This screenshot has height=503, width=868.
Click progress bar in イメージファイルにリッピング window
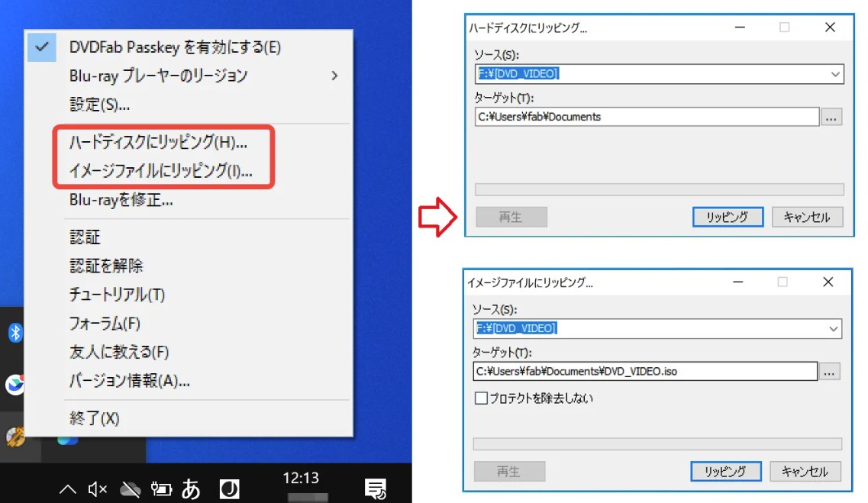pos(657,444)
